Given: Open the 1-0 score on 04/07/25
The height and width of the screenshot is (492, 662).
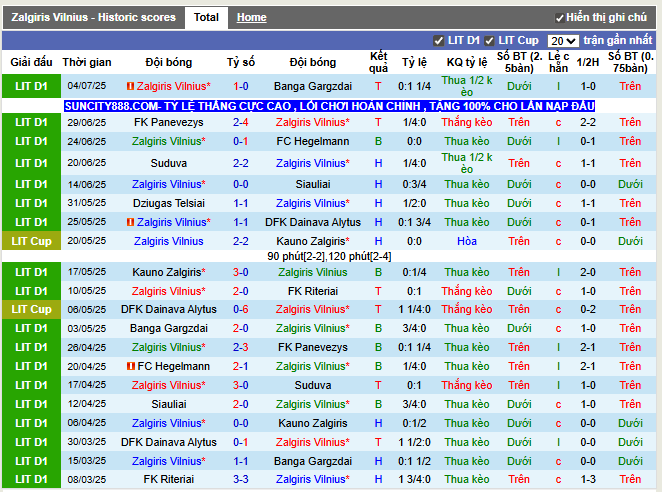Looking at the screenshot, I should [241, 86].
